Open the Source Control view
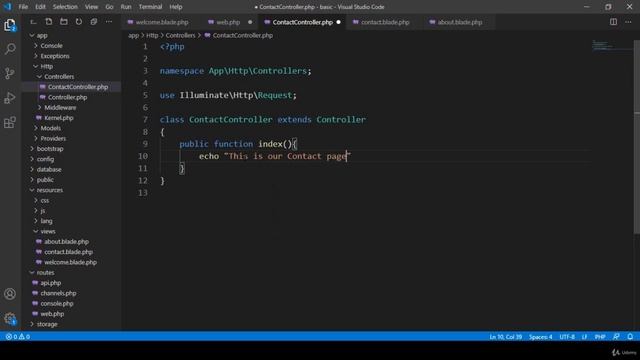Screen dimensions: 640x360 coord(10,73)
